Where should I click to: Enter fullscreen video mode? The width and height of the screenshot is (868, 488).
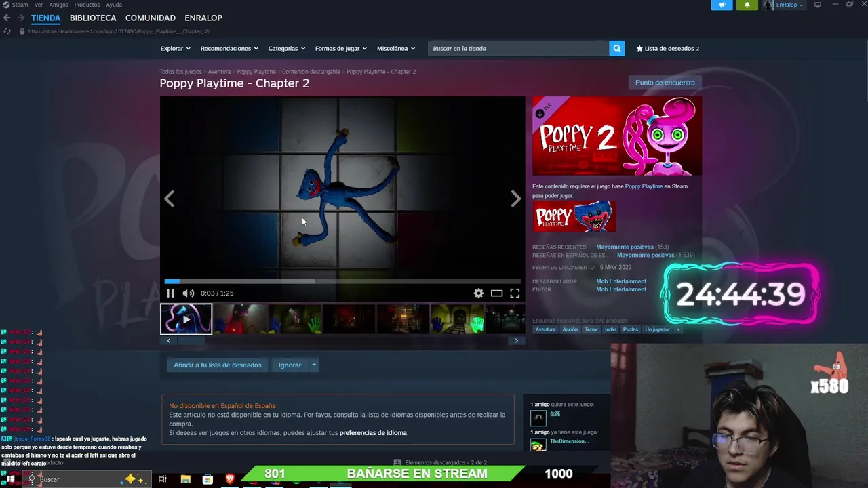click(515, 293)
